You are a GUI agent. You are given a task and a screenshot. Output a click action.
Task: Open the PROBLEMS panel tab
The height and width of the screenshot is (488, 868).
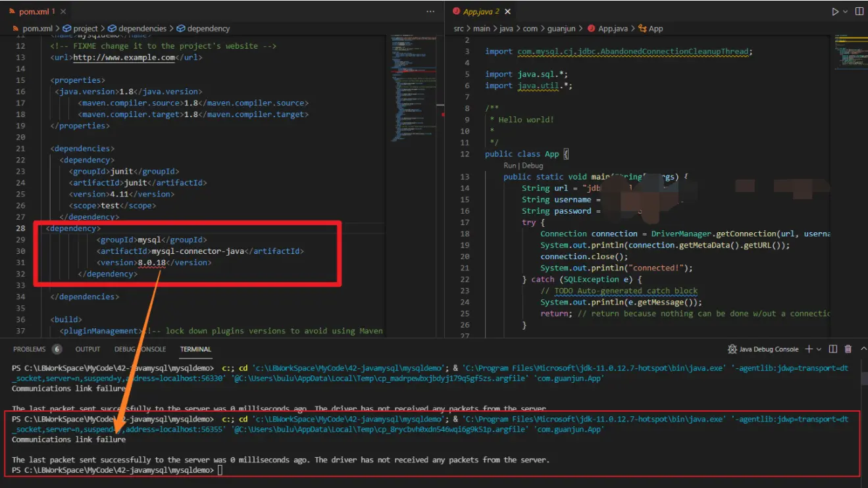click(x=30, y=349)
